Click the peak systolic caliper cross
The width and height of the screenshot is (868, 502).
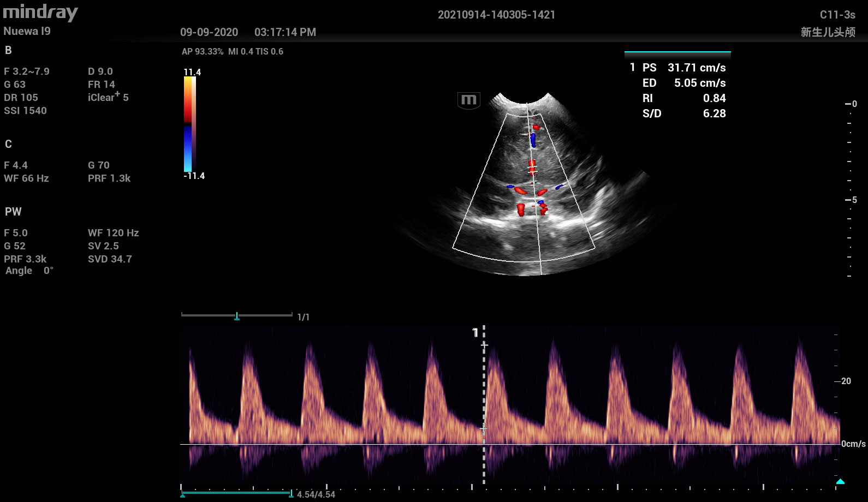click(484, 345)
